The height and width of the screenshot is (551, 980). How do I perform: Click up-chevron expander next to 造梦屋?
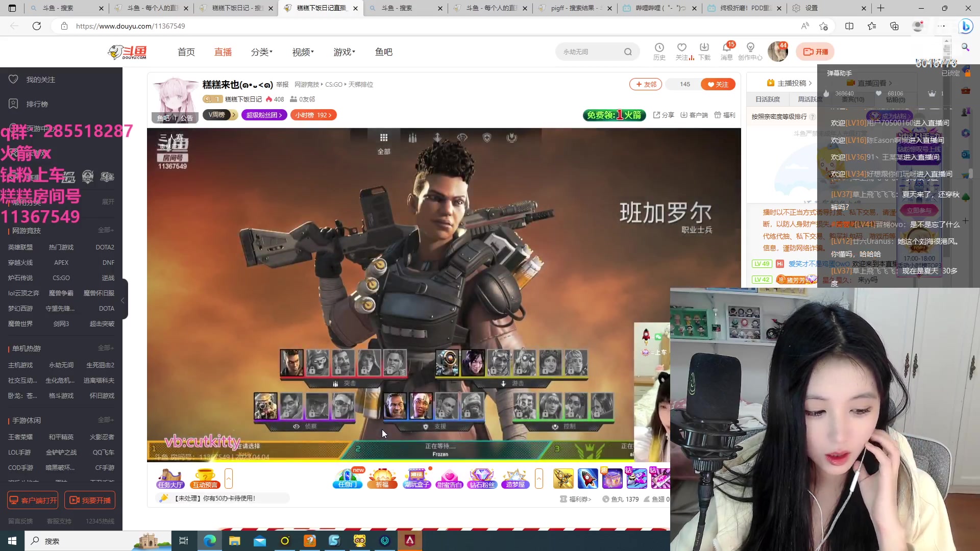point(539,479)
